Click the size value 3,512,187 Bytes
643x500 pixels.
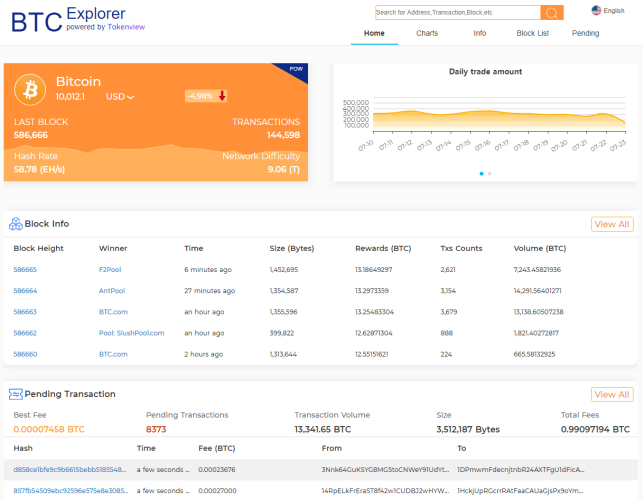click(x=468, y=429)
